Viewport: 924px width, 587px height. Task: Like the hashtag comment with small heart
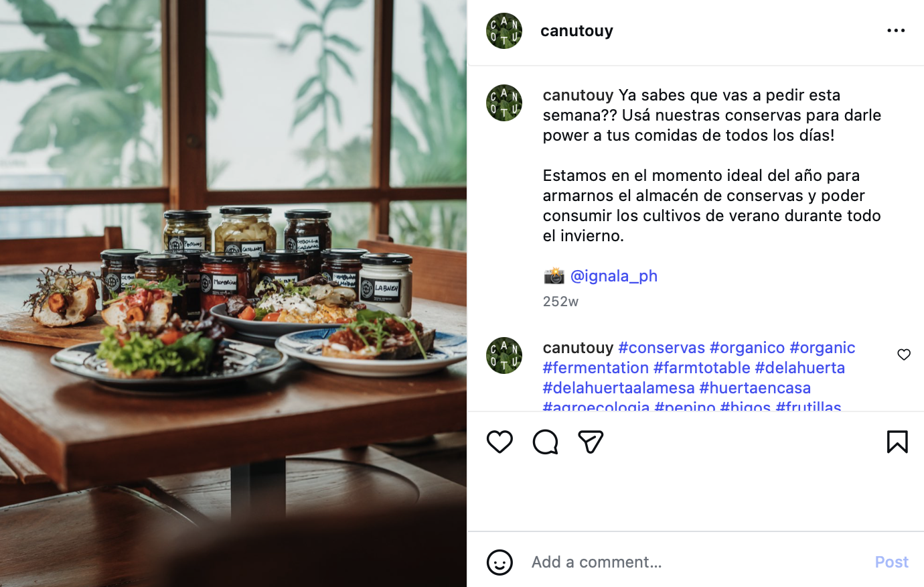904,354
